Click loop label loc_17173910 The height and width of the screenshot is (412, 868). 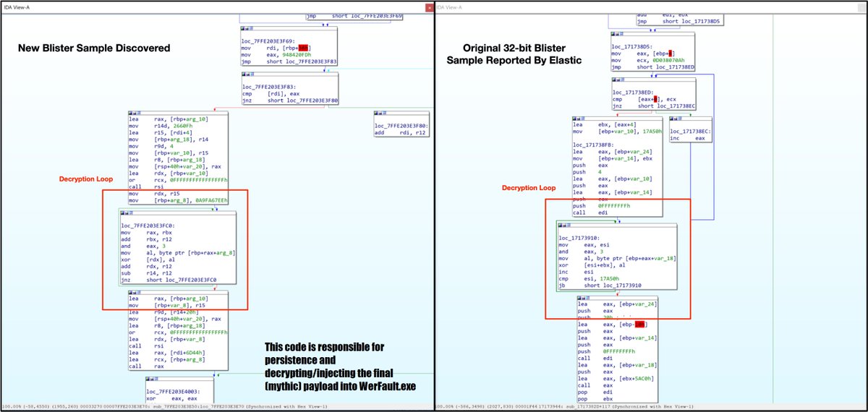tap(579, 237)
